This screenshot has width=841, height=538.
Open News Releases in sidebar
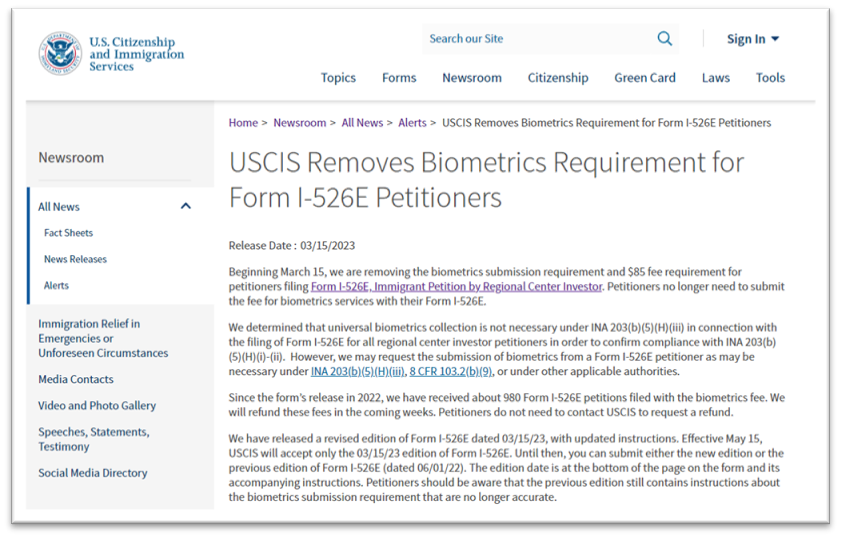coord(75,259)
